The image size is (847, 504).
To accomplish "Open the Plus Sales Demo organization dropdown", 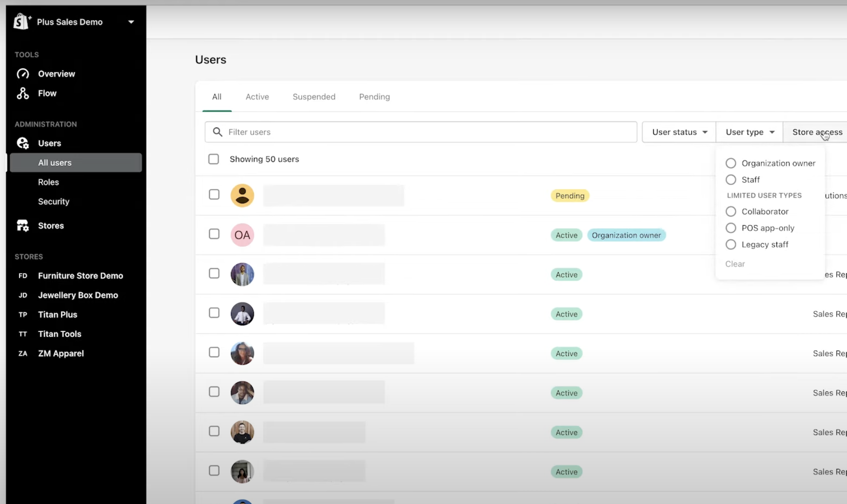I will pyautogui.click(x=131, y=22).
